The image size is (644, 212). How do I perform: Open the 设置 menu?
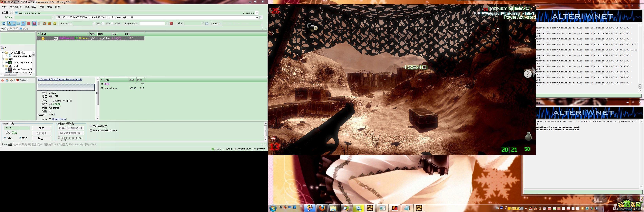(x=42, y=7)
